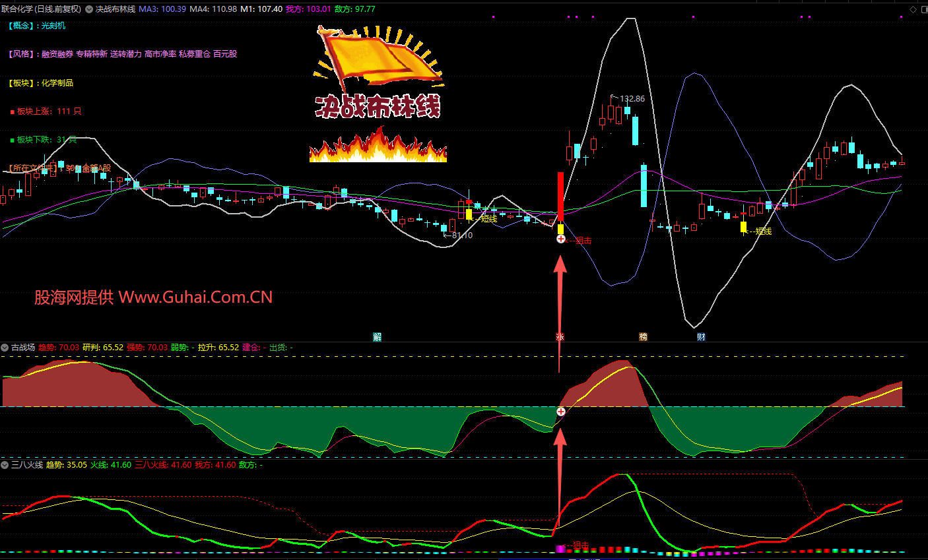Screen dimensions: 928x560
Task: Click the 化学制品 sector label
Action: (x=57, y=83)
